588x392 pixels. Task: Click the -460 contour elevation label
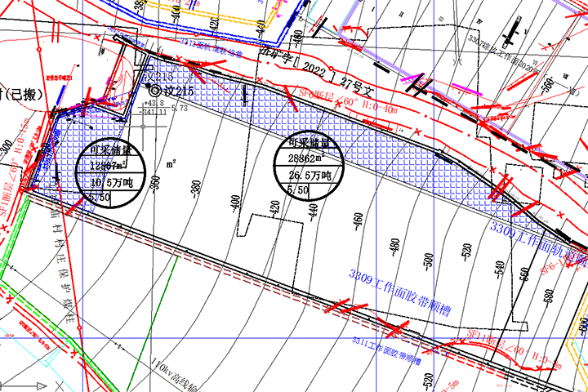pos(358,223)
